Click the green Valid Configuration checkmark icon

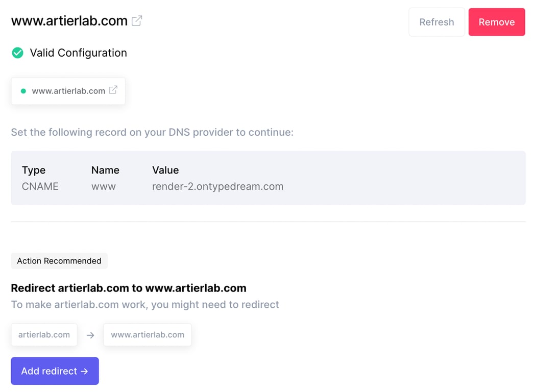coord(18,53)
